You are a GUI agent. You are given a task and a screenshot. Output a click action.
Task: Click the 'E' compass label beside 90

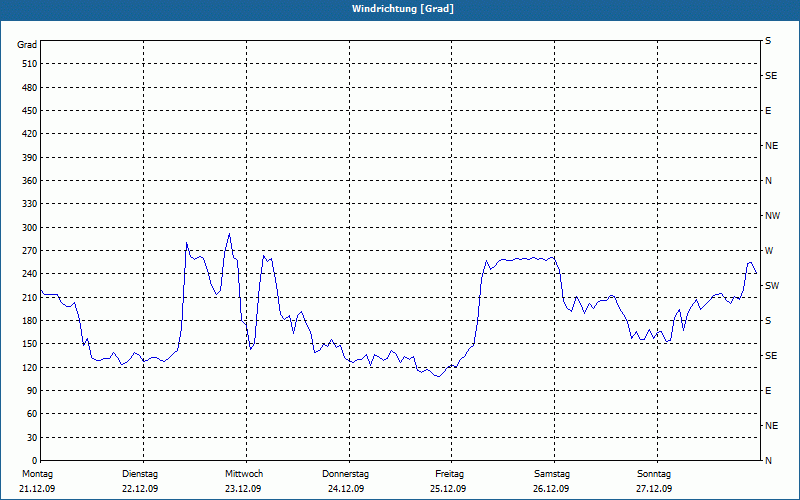(x=768, y=391)
